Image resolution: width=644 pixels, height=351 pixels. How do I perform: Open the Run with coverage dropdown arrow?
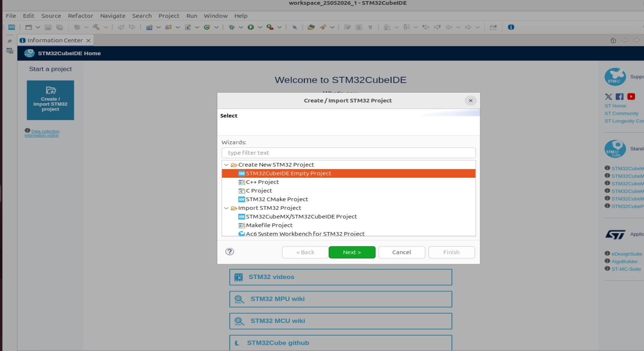pos(280,27)
